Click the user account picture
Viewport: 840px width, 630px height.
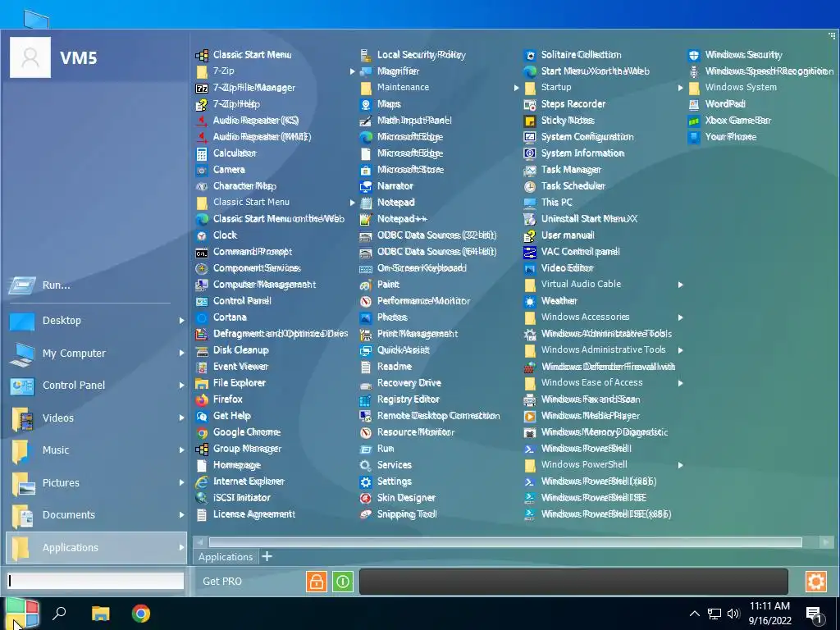tap(30, 57)
